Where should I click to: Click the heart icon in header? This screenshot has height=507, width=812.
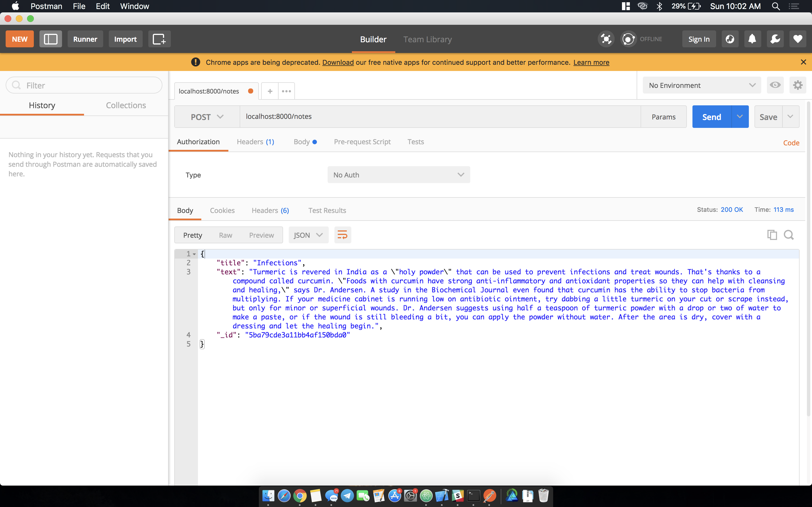pos(798,39)
